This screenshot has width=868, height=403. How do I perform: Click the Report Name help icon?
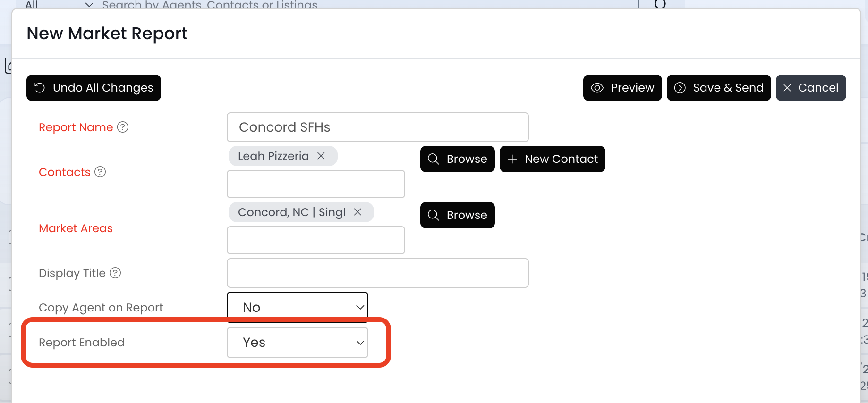coord(123,127)
